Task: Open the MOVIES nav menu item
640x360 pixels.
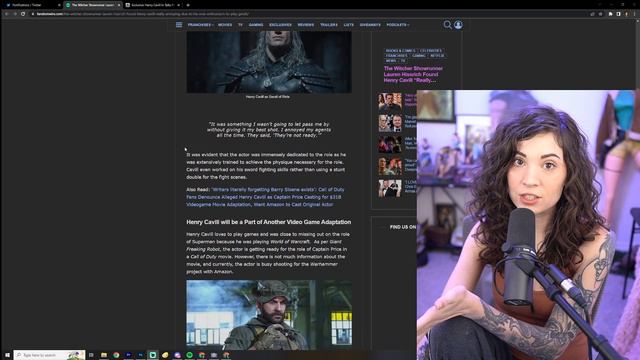Action: tap(225, 25)
